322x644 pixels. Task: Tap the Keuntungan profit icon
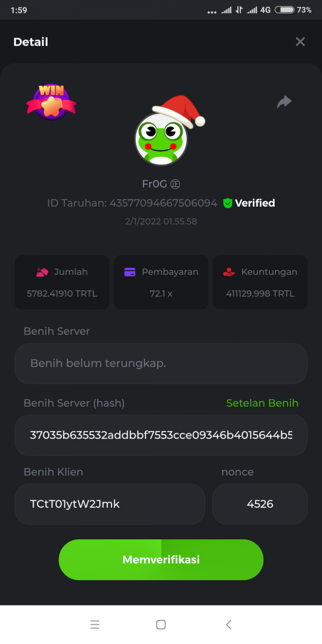pyautogui.click(x=229, y=272)
